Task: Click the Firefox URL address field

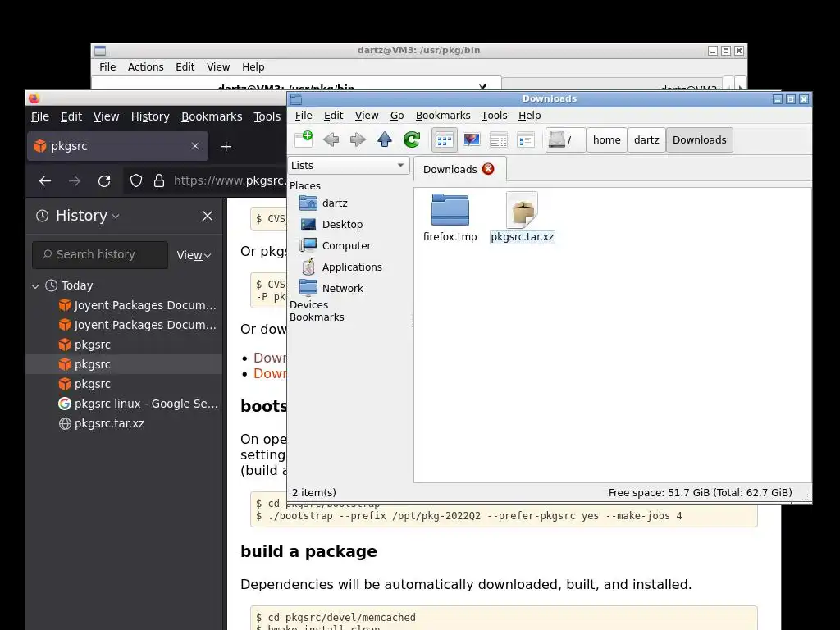Action: [x=230, y=180]
